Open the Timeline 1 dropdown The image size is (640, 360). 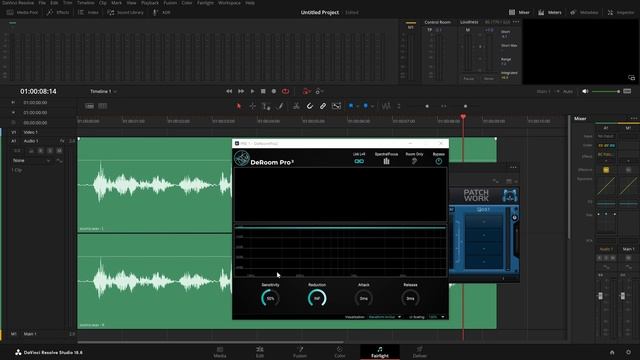tap(103, 91)
